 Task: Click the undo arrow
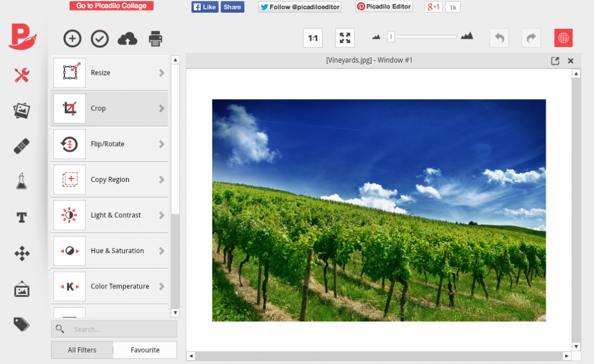(x=499, y=38)
